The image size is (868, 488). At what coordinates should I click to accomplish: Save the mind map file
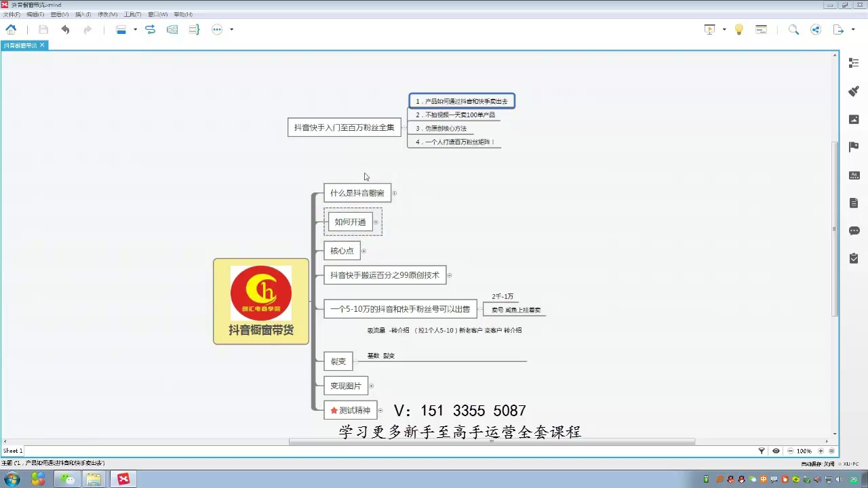click(43, 29)
